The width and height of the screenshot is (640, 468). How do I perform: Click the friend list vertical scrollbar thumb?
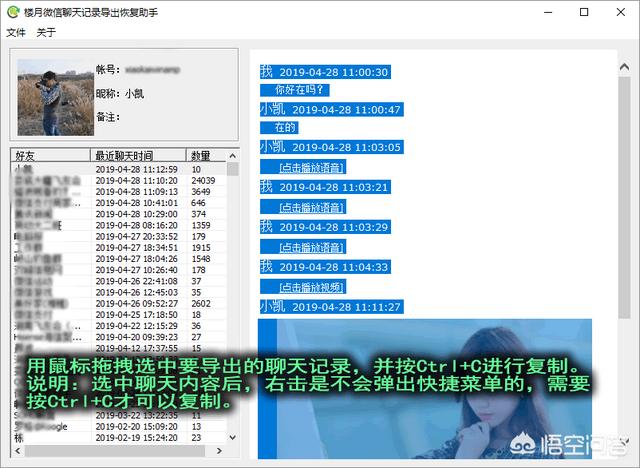tap(233, 169)
